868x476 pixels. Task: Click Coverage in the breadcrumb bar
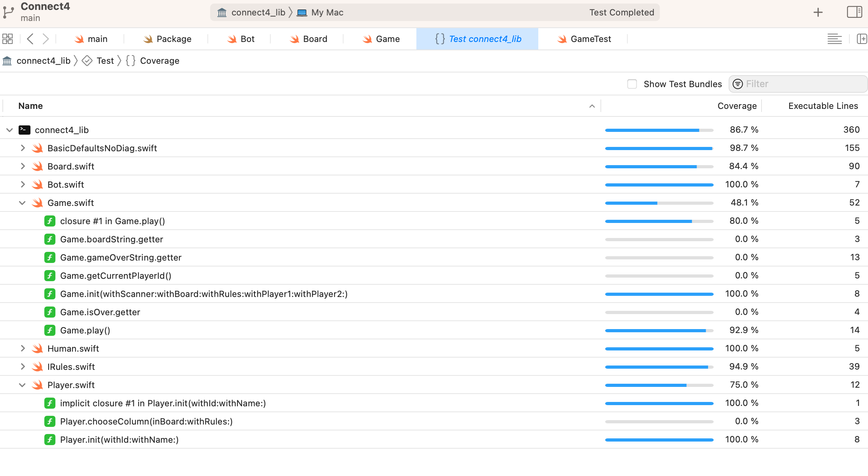coord(160,61)
